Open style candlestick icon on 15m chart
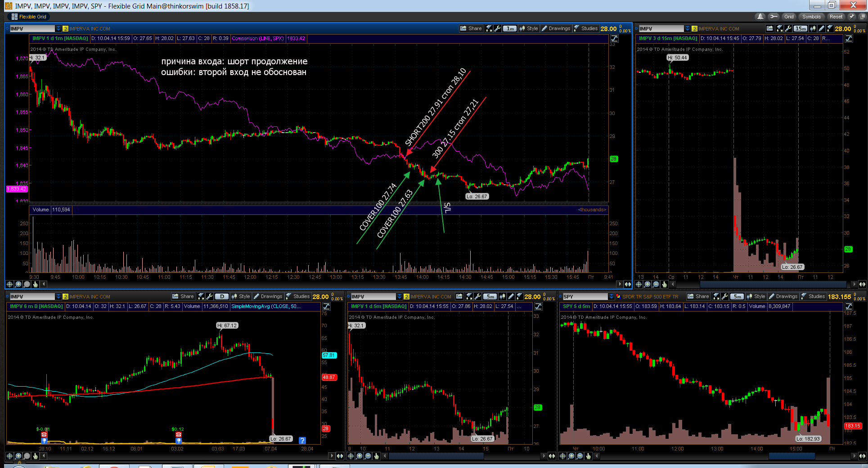 pyautogui.click(x=813, y=28)
